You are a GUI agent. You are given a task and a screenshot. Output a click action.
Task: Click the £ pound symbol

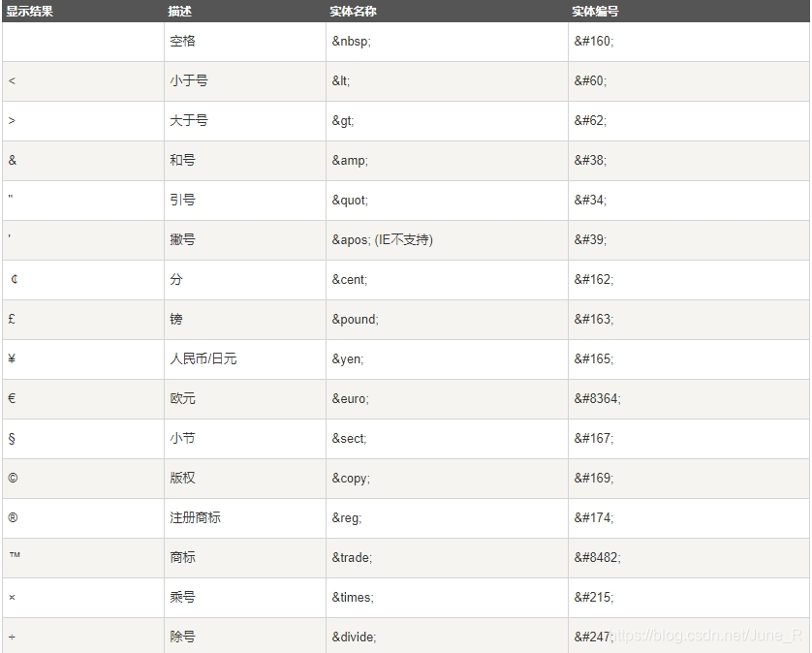point(12,319)
